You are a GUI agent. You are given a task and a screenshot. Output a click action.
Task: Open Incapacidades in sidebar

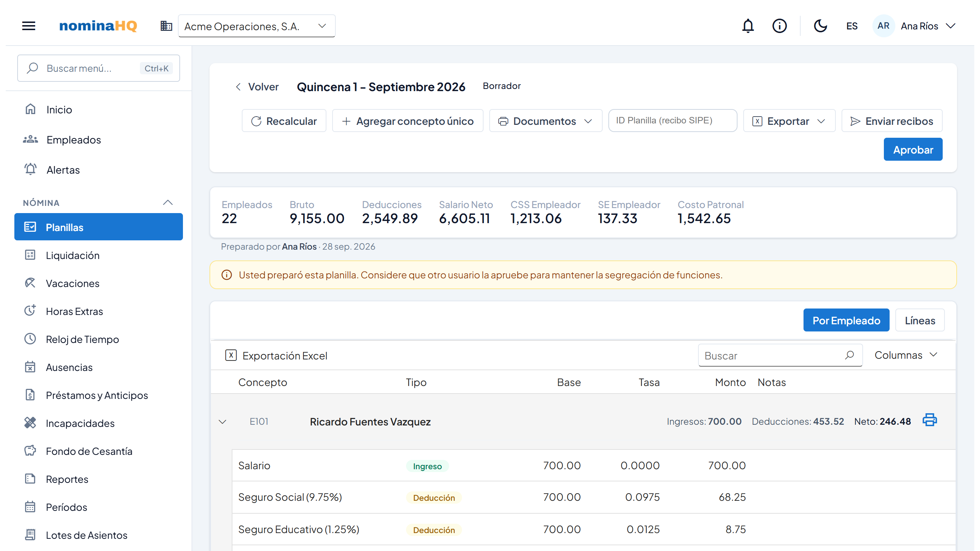point(99,423)
